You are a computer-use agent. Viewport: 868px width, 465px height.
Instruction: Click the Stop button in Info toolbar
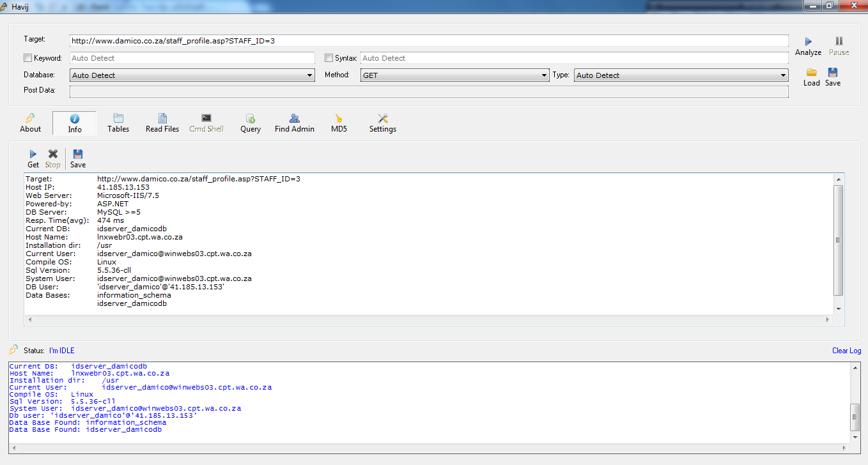click(x=53, y=159)
